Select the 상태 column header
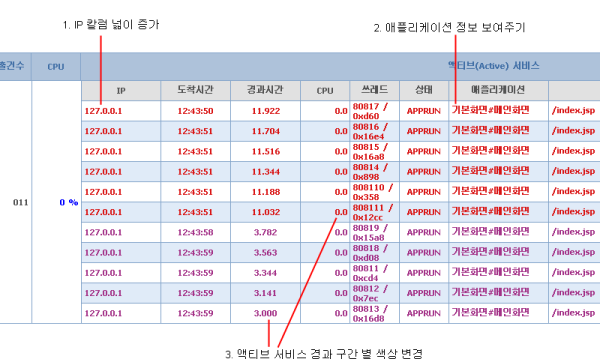This screenshot has width=600, height=362. coord(424,91)
